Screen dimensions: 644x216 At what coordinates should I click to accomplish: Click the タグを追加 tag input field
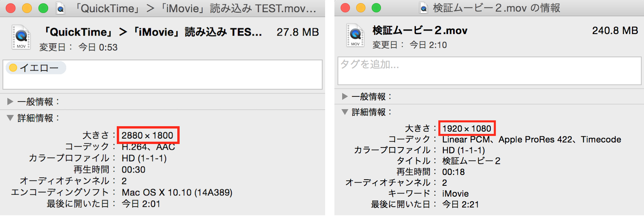(x=489, y=70)
